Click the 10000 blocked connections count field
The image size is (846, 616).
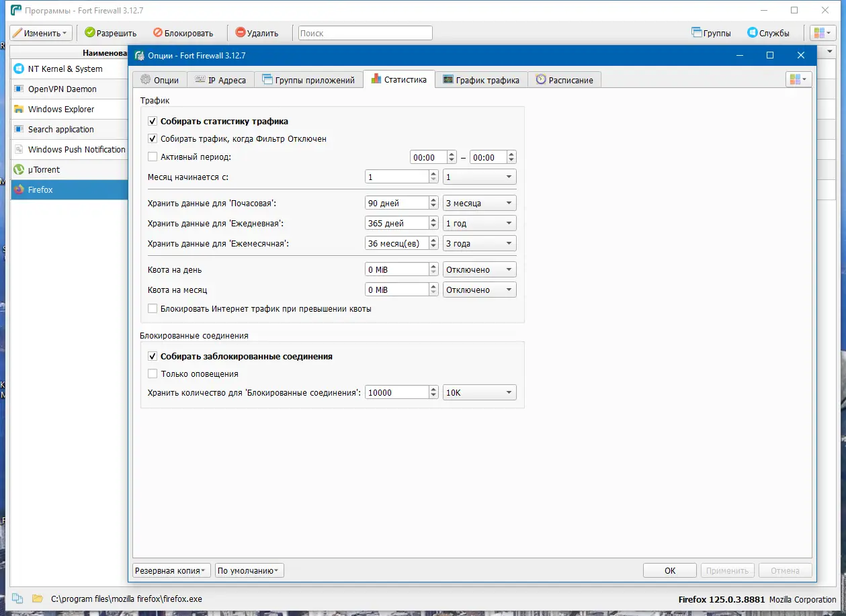pyautogui.click(x=397, y=392)
